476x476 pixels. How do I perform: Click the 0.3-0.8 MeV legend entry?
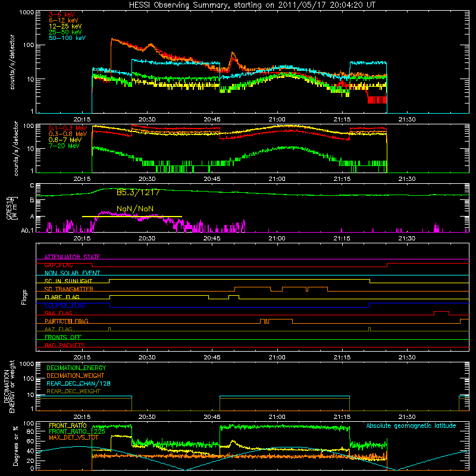point(68,134)
